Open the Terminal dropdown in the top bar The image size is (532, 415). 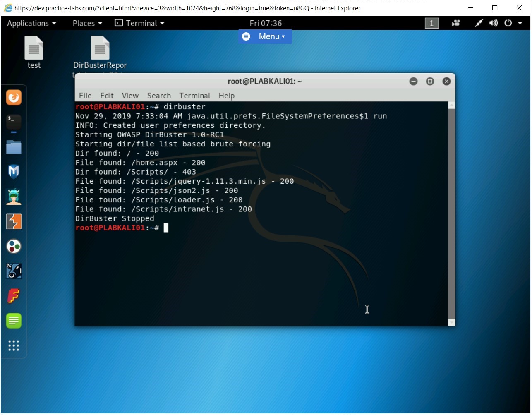[139, 23]
